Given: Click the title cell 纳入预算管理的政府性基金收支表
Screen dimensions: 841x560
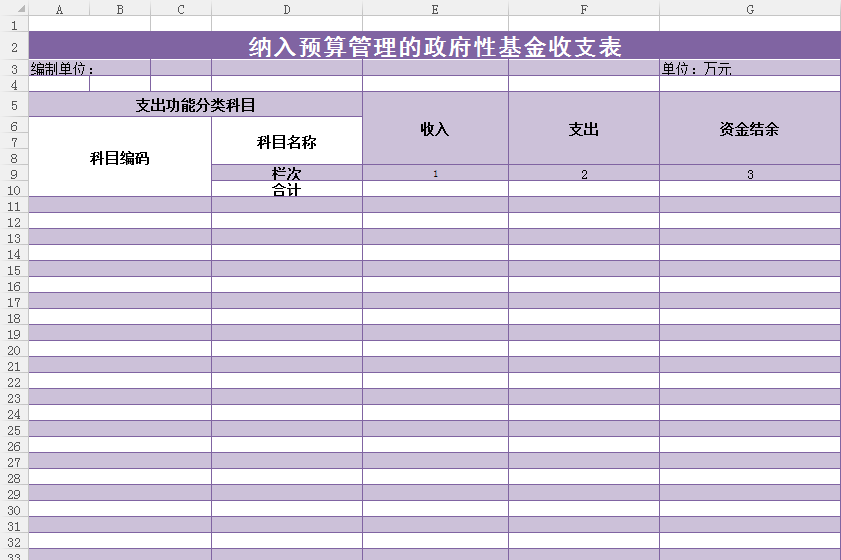Looking at the screenshot, I should [x=435, y=47].
